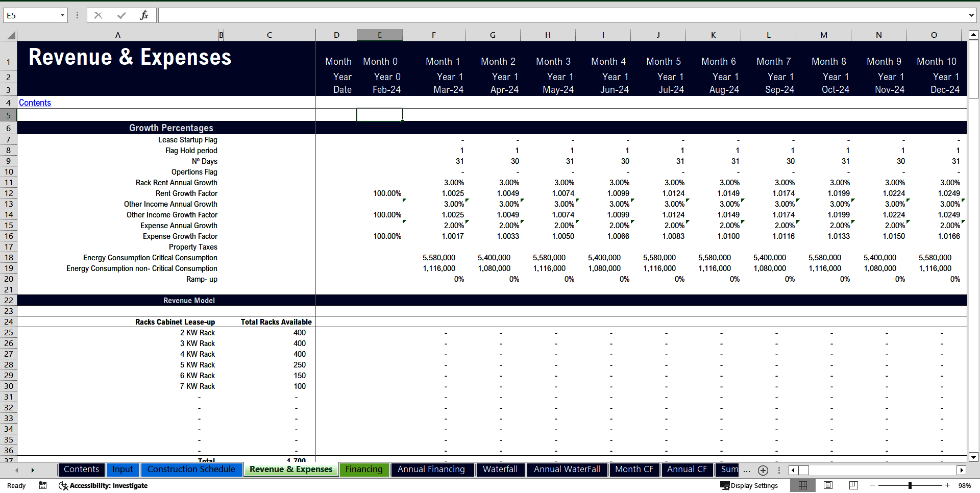Open Display Settings in status bar
Viewport: 980px width, 493px height.
click(x=749, y=485)
